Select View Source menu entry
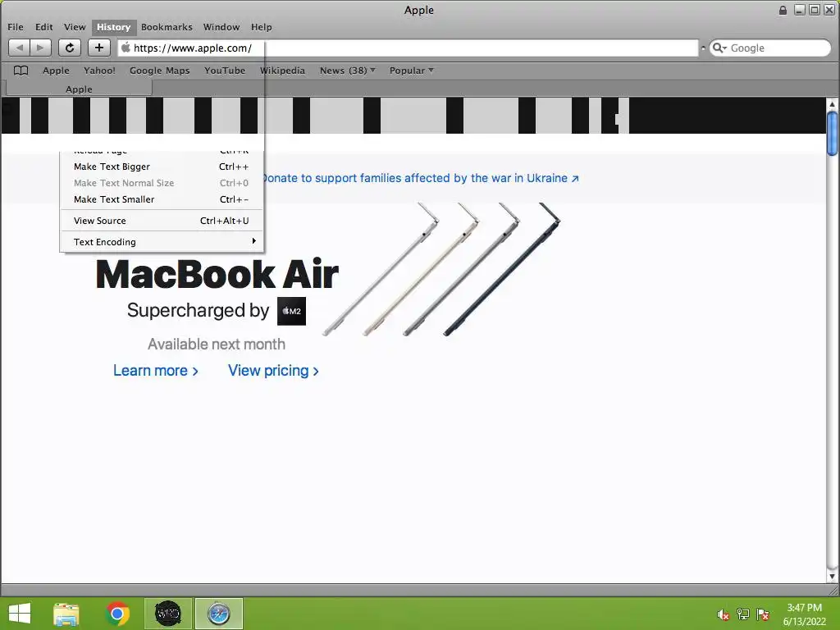840x630 pixels. point(162,221)
